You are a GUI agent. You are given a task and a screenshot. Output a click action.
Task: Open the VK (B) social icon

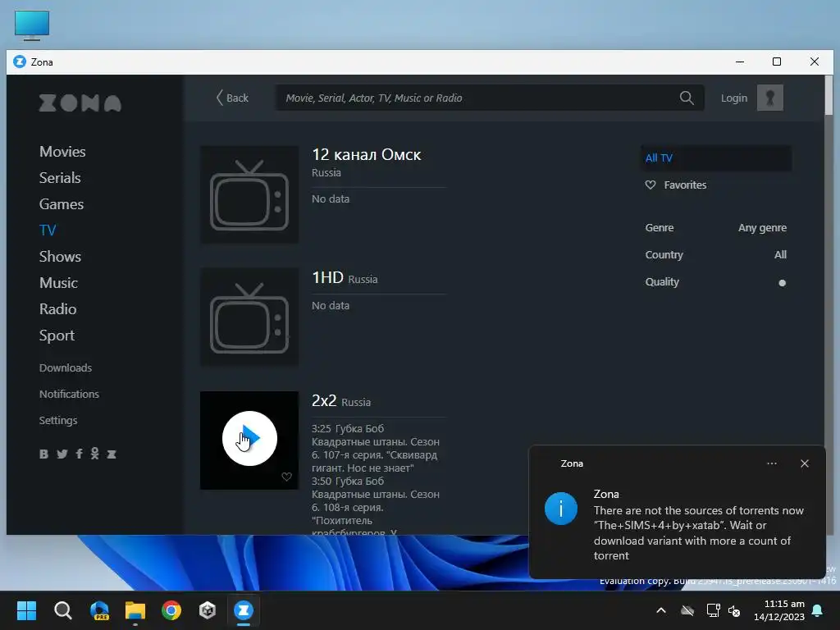44,454
